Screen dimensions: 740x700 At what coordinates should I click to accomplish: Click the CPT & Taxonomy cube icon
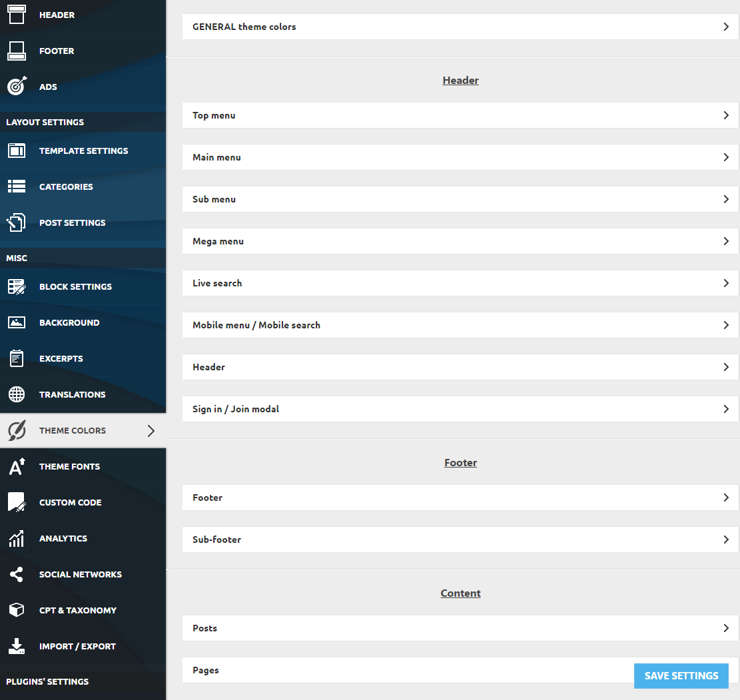click(17, 610)
